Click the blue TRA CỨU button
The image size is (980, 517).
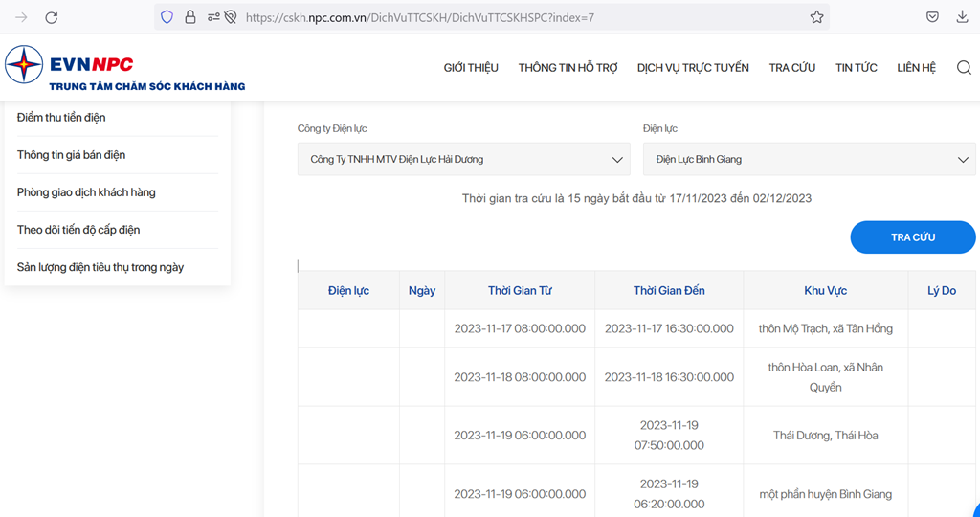point(913,236)
